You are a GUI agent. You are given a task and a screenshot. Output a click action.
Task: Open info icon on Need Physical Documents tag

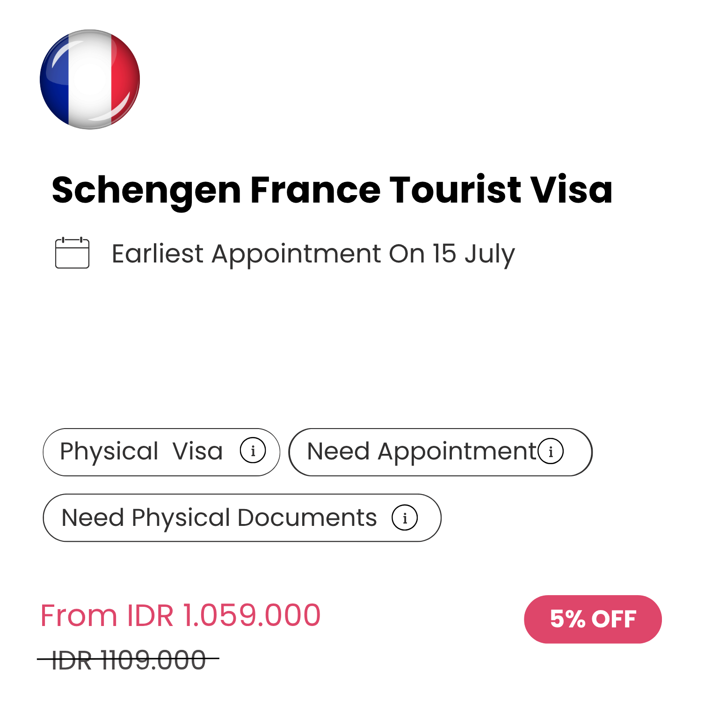coord(404,517)
